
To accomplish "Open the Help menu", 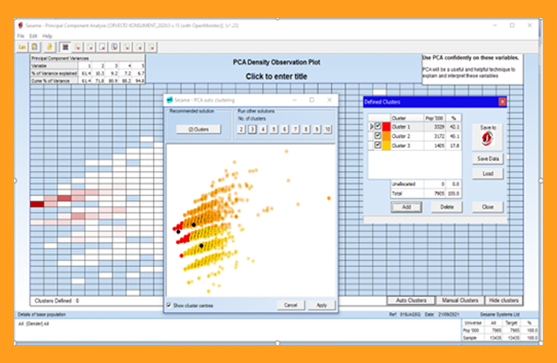I will click(x=47, y=36).
